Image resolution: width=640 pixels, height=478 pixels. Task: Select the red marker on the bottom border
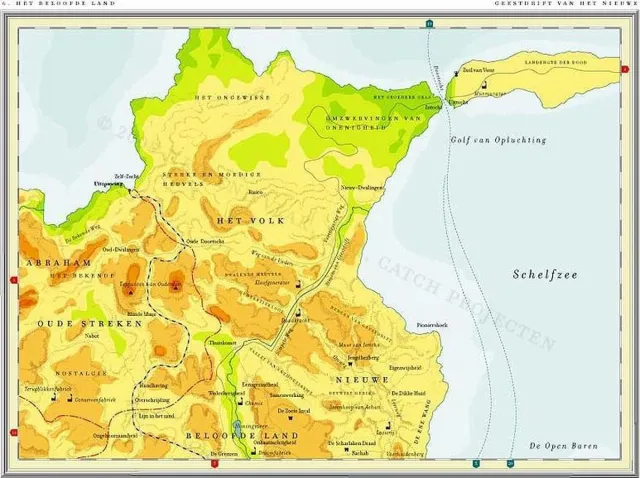[214, 463]
